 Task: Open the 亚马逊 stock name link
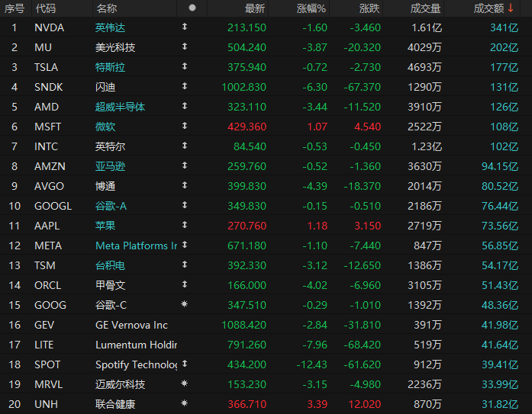(110, 166)
